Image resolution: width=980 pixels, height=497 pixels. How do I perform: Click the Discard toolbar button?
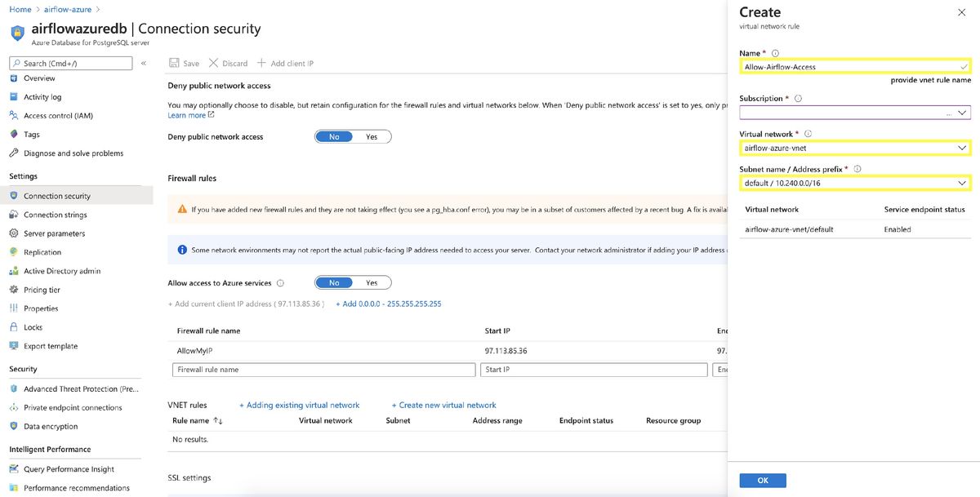tap(228, 63)
